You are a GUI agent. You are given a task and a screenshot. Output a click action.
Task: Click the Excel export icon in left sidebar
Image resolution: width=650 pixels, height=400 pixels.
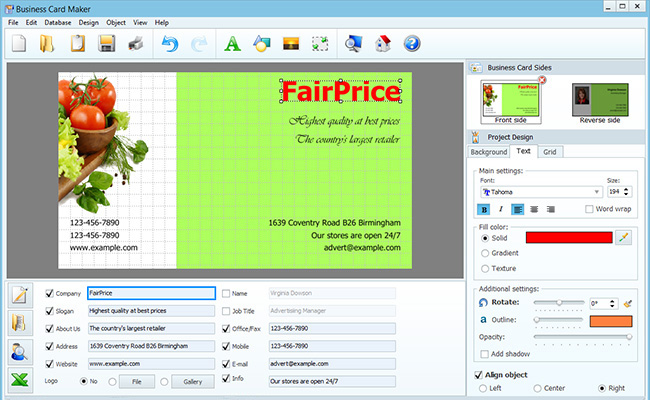click(x=21, y=379)
